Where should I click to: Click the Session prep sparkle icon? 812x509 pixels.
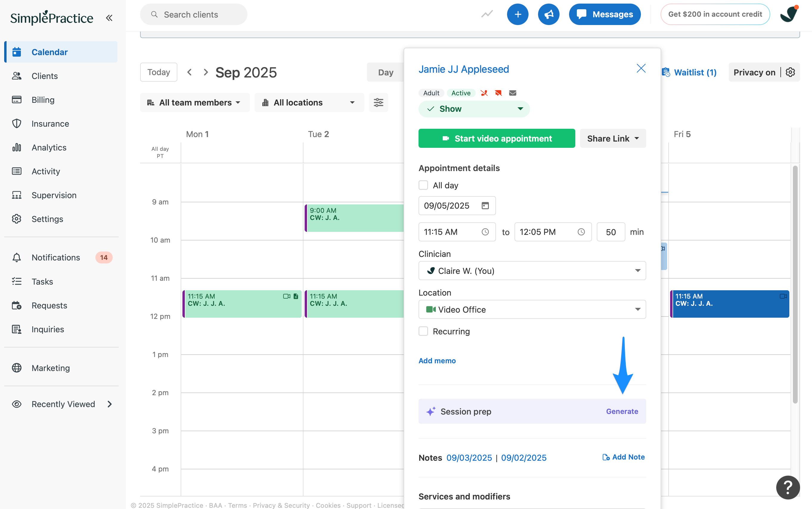pos(431,411)
